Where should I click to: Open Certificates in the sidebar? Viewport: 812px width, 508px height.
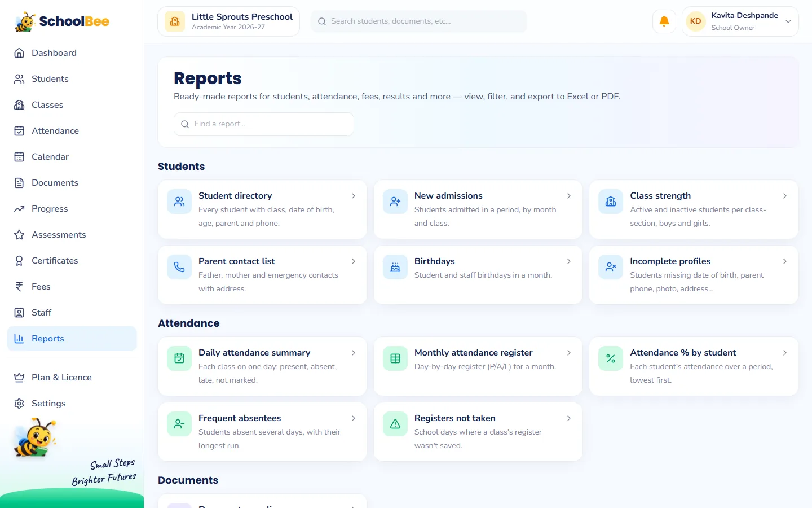tap(72, 261)
